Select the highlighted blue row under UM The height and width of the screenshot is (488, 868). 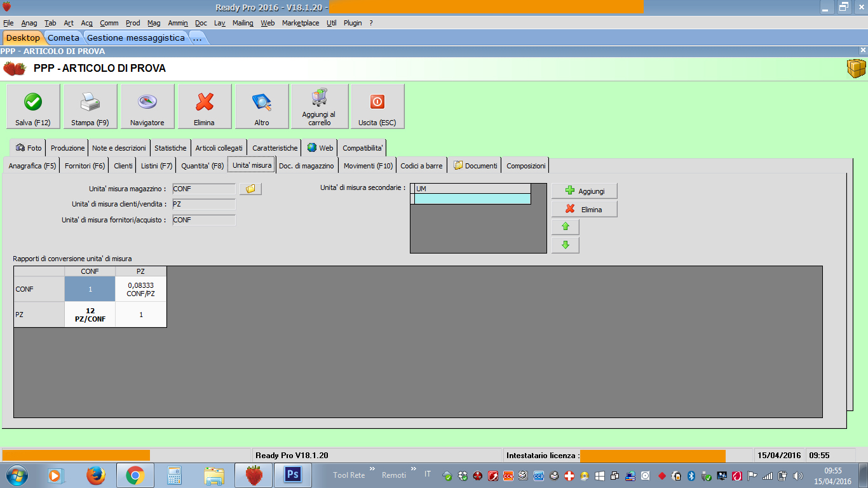(x=472, y=199)
